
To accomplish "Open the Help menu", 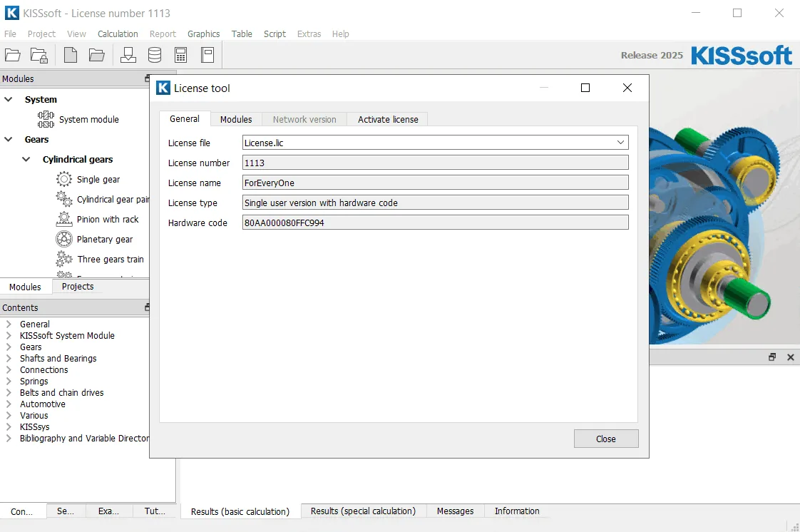I will pos(340,34).
